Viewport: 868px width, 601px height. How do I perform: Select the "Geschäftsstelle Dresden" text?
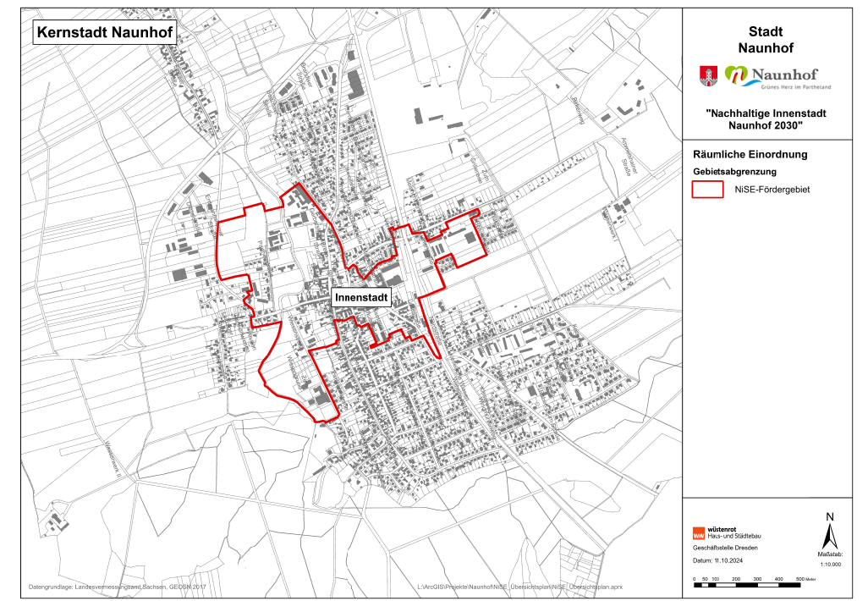pos(725,548)
